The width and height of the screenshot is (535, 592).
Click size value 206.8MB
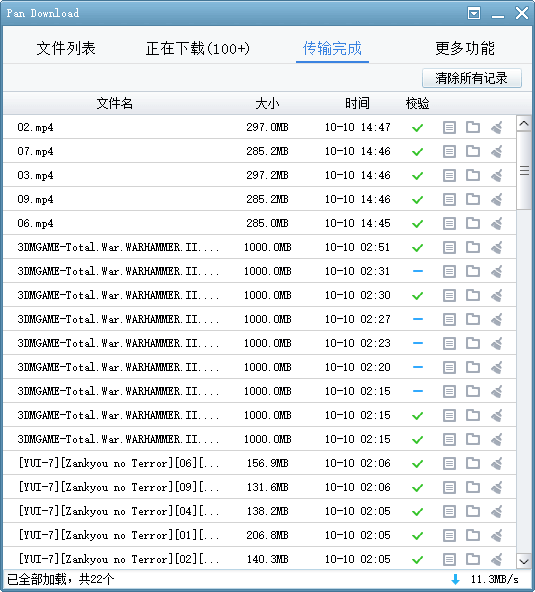[267, 535]
